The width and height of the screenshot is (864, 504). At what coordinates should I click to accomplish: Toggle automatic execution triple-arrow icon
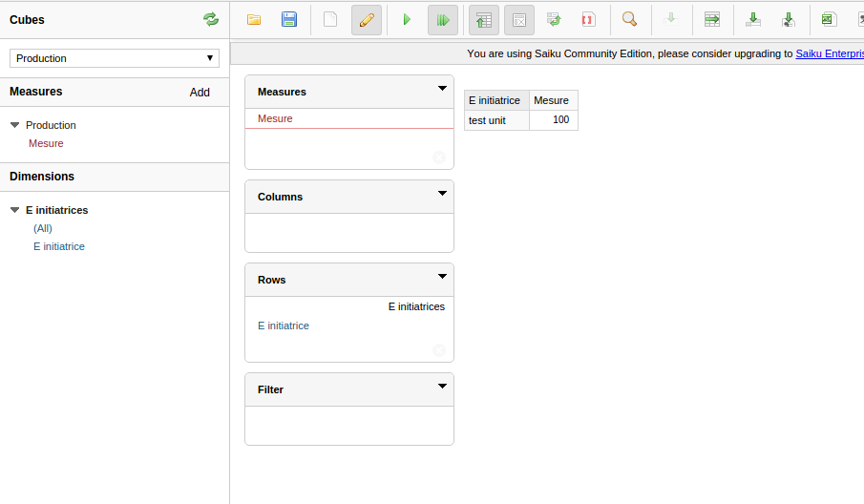tap(443, 20)
